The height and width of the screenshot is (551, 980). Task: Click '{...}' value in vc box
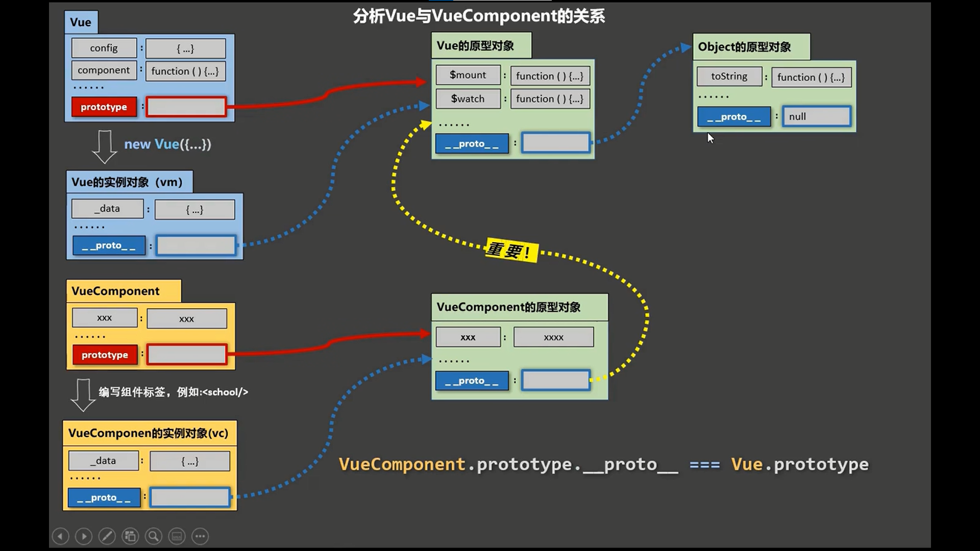(190, 461)
